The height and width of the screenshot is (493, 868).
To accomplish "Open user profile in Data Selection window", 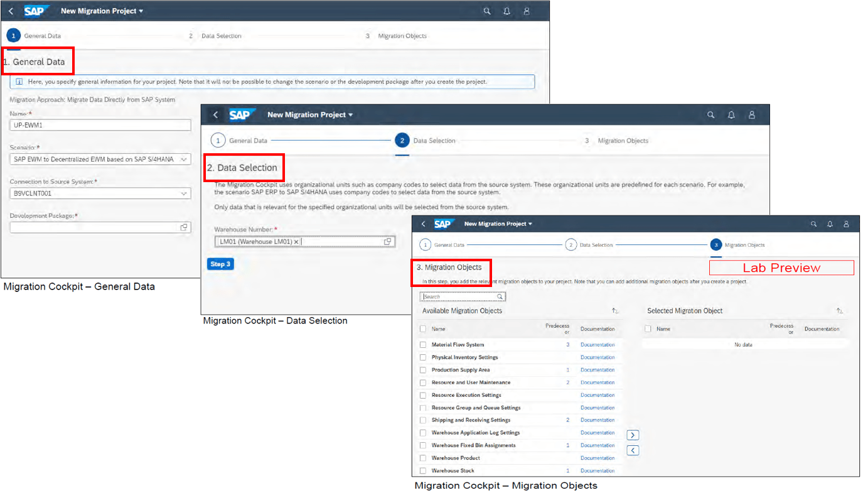I will pyautogui.click(x=751, y=115).
